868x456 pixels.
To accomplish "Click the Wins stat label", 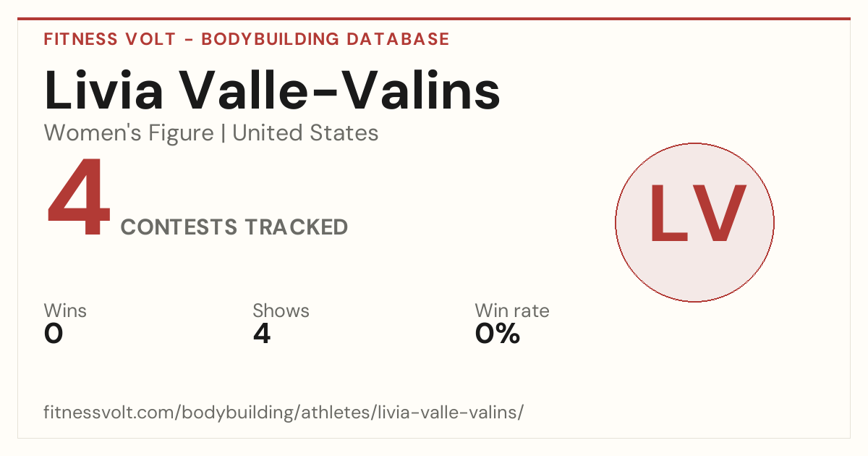I will (65, 311).
